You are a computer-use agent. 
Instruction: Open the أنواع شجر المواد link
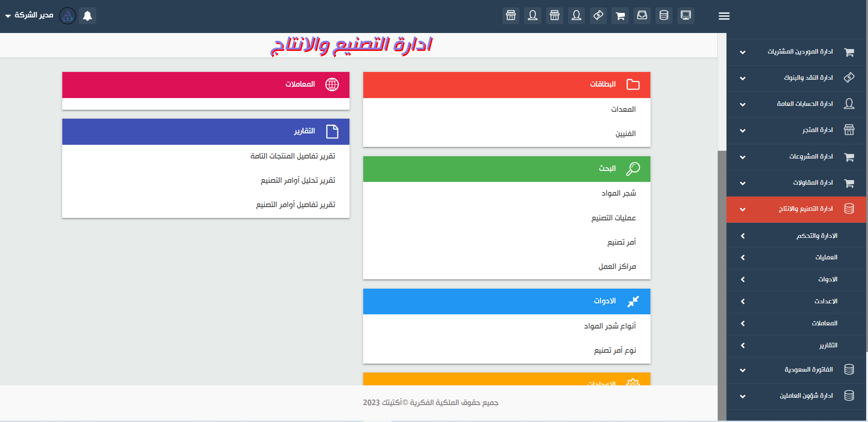click(610, 326)
